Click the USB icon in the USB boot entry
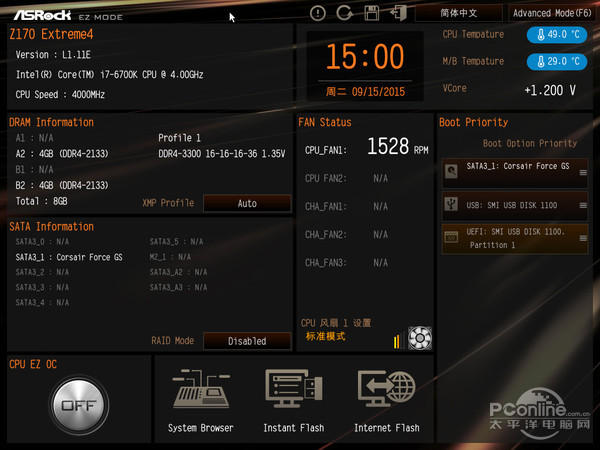 point(451,204)
